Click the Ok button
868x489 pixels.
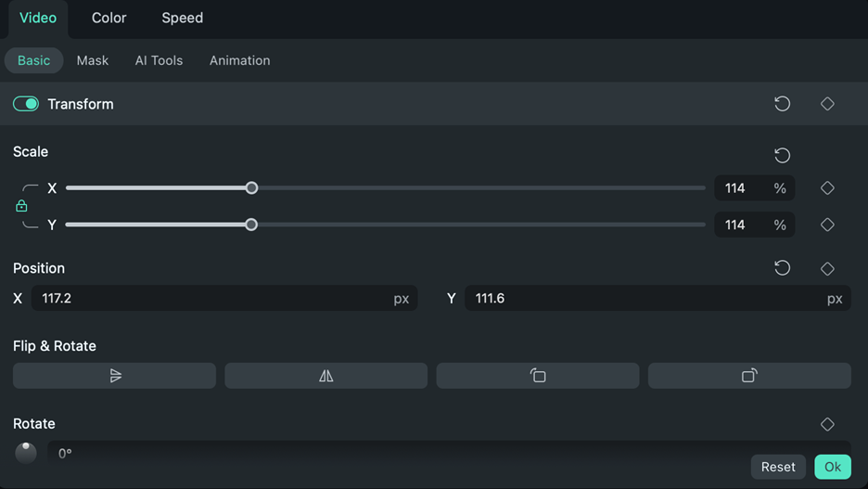tap(832, 467)
